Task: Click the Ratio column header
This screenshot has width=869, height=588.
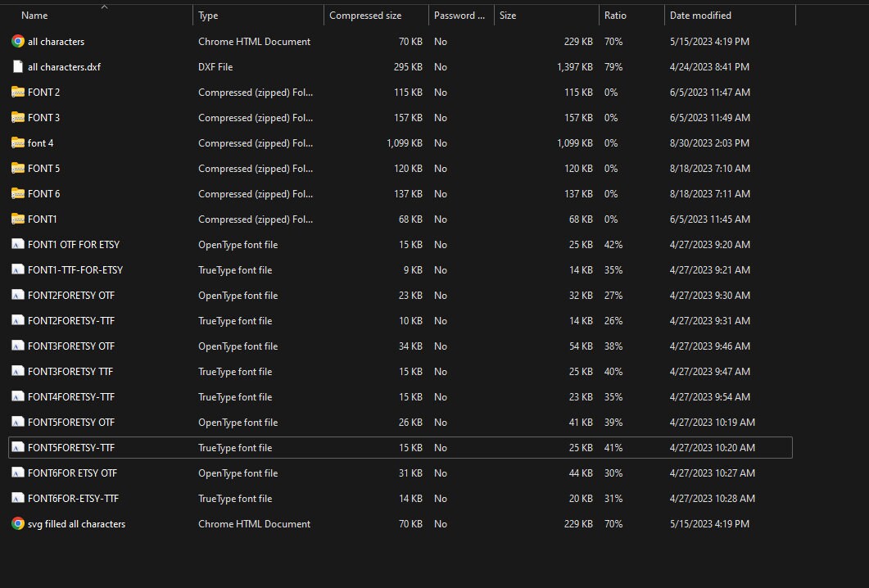Action: [615, 16]
